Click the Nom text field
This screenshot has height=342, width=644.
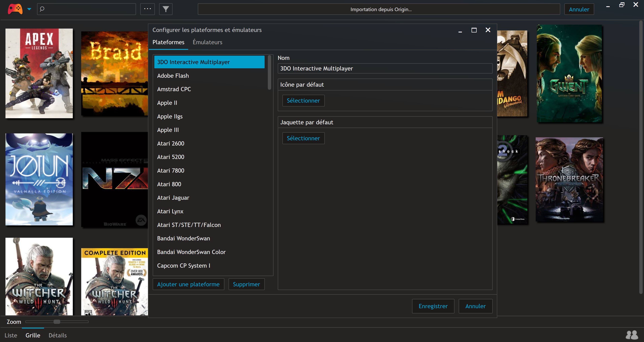tap(385, 68)
